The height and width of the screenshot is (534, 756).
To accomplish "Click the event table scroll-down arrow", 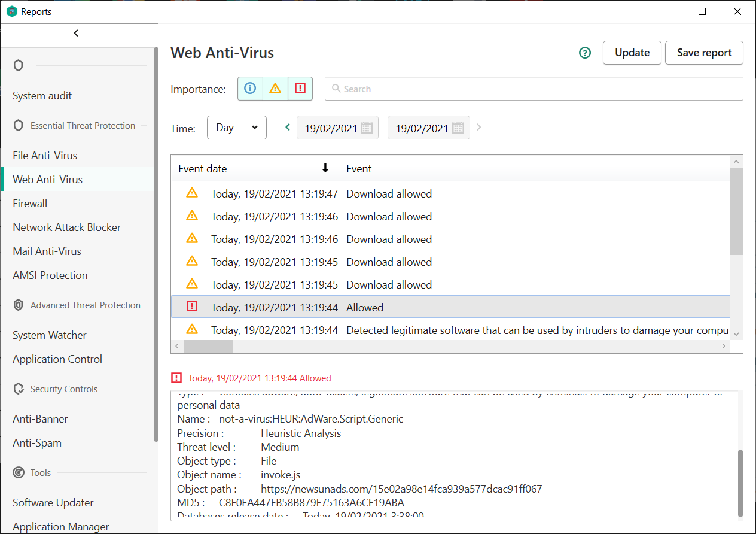I will 737,334.
